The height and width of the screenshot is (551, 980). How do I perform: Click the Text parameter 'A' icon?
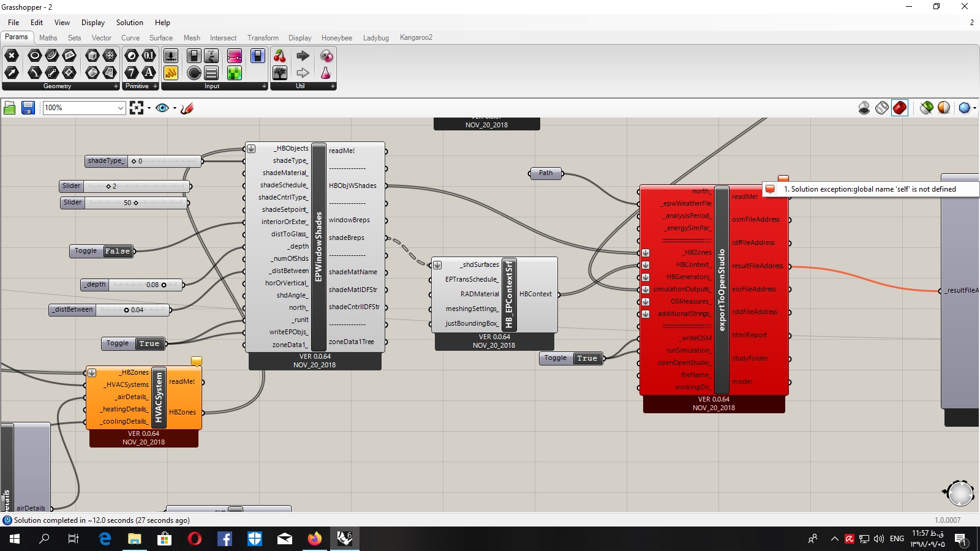149,73
